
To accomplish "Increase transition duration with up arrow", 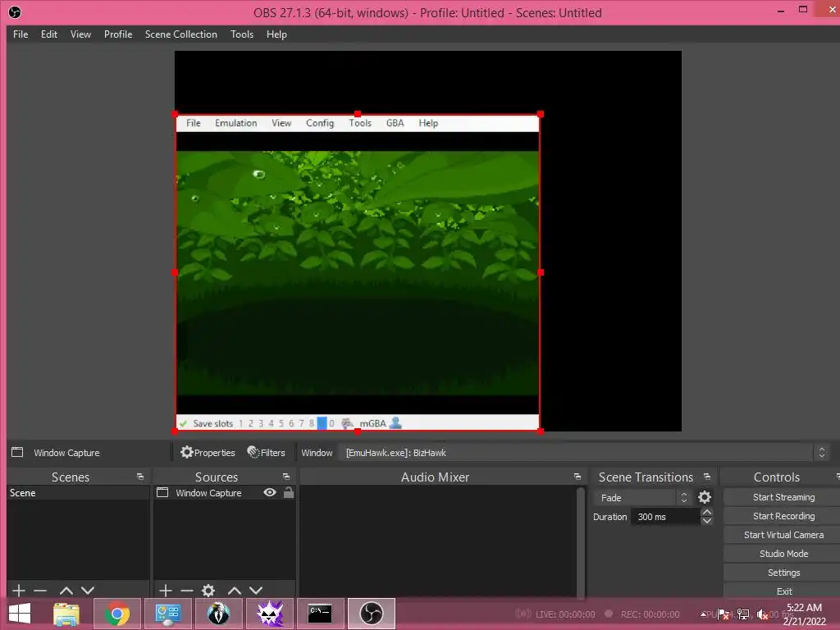I will coord(706,512).
